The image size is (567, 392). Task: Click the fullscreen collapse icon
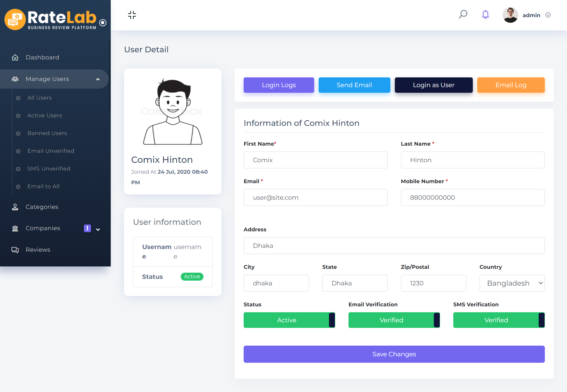pos(132,15)
